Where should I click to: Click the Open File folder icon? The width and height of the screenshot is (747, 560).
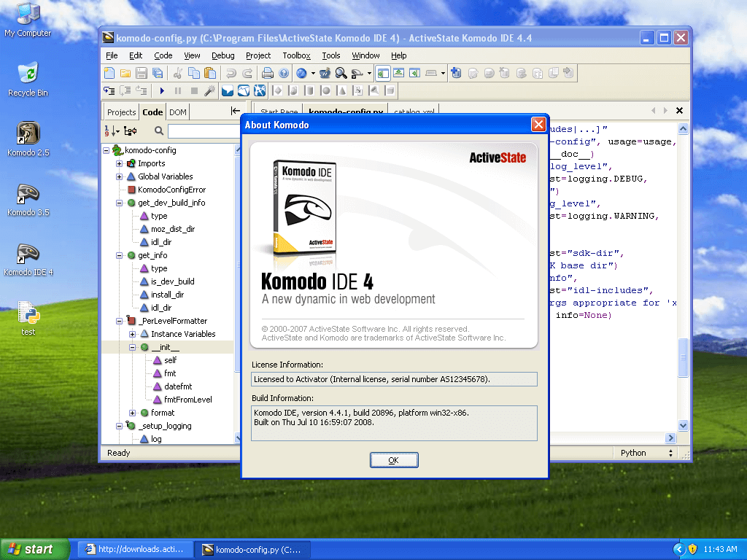[125, 73]
